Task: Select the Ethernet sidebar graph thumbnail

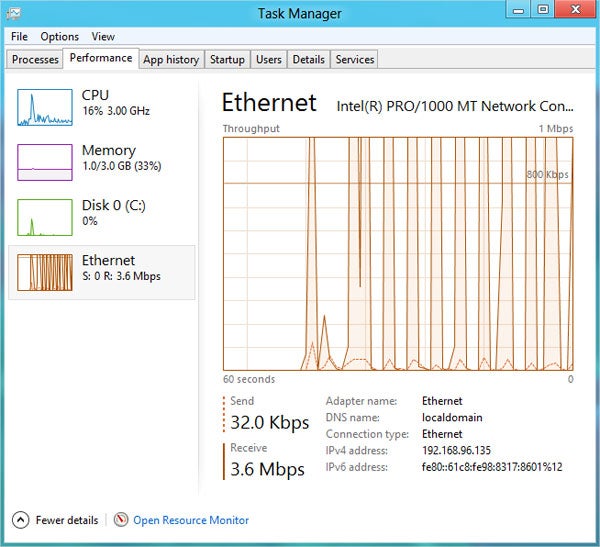Action: tap(45, 271)
